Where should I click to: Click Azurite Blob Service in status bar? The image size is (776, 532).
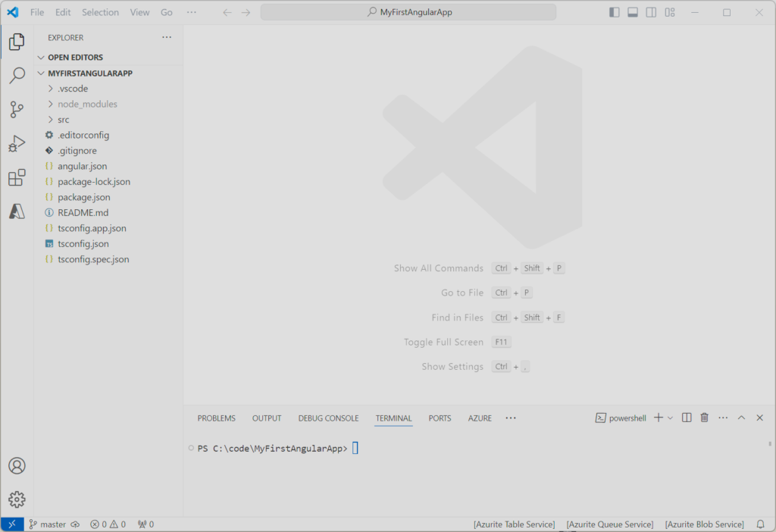(x=704, y=524)
